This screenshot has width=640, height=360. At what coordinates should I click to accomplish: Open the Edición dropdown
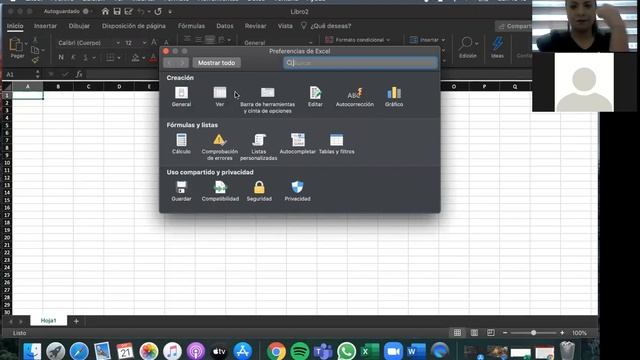(468, 47)
